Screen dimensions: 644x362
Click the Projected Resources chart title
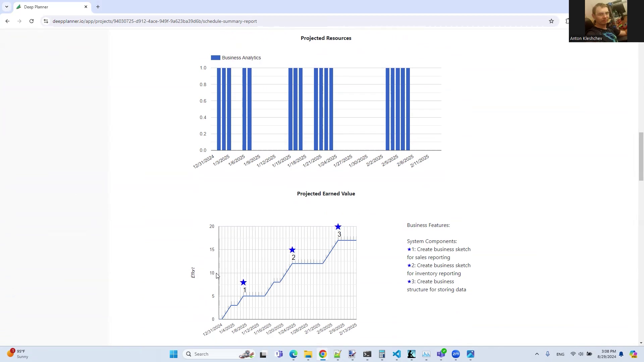point(326,38)
